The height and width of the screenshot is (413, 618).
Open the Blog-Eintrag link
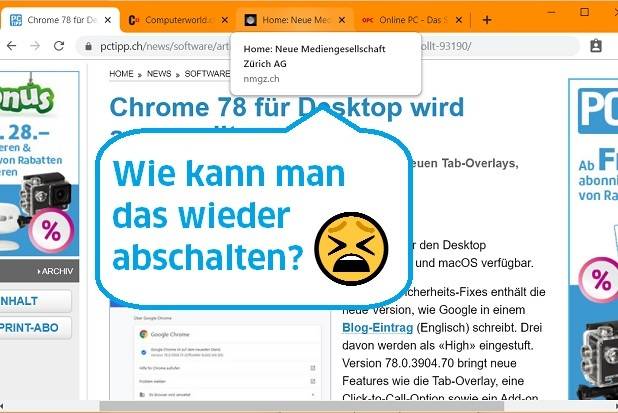click(x=377, y=327)
